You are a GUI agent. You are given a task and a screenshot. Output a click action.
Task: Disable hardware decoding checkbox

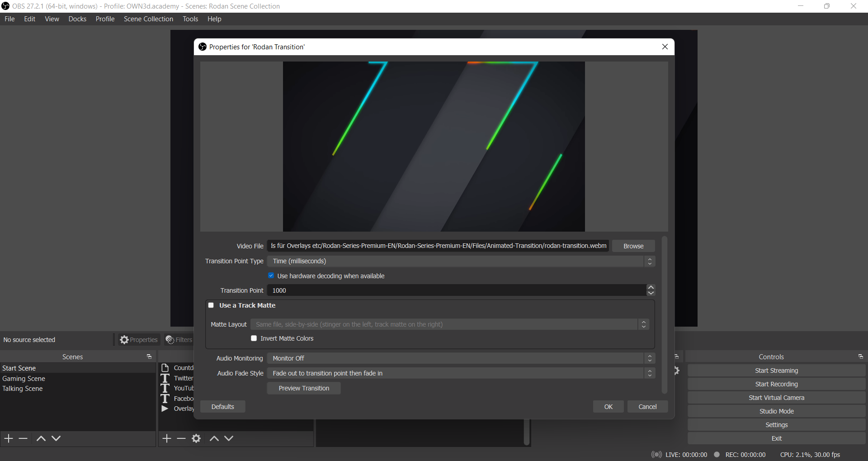(271, 276)
